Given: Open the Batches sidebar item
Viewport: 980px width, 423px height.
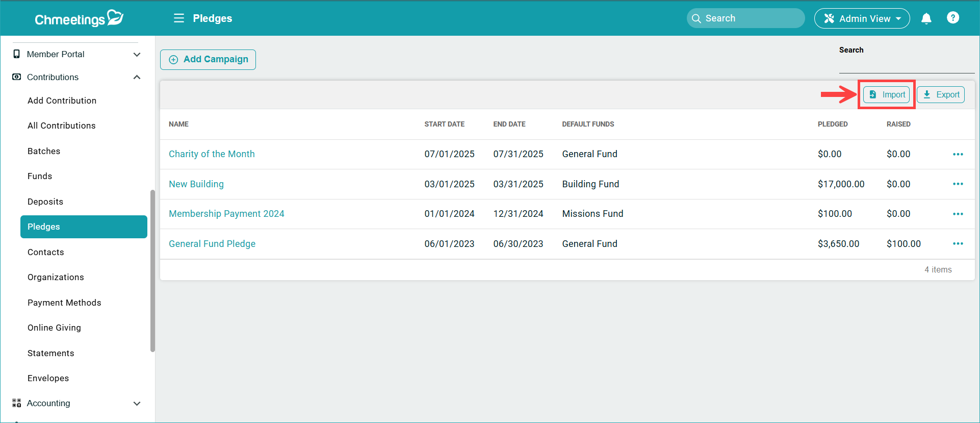Looking at the screenshot, I should pos(44,151).
